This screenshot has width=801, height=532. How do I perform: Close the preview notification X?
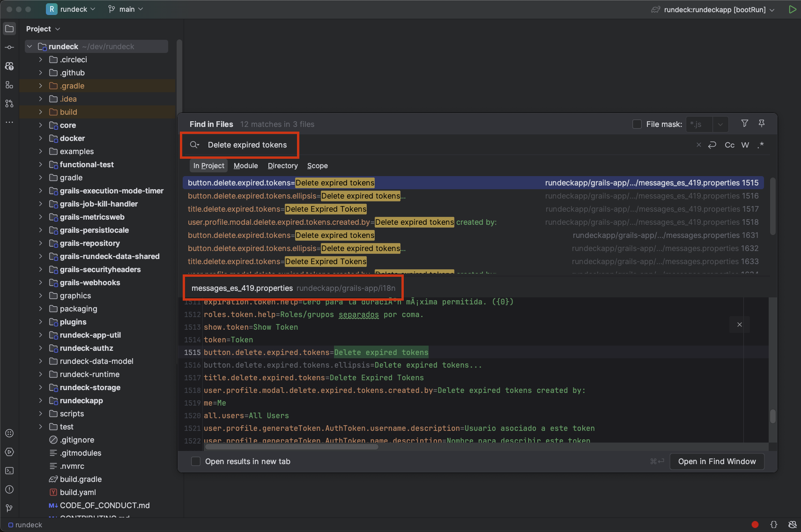click(740, 325)
